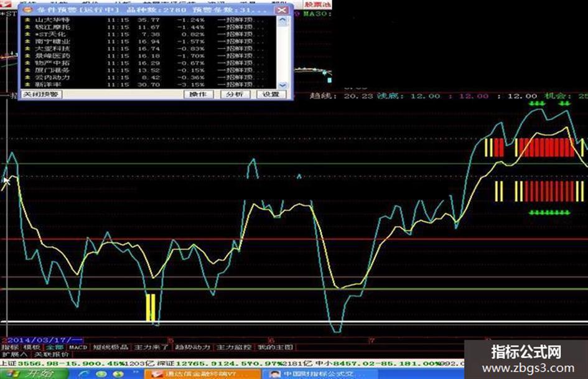Click the 操作 button in alert dialog
This screenshot has width=588, height=379.
(x=198, y=94)
